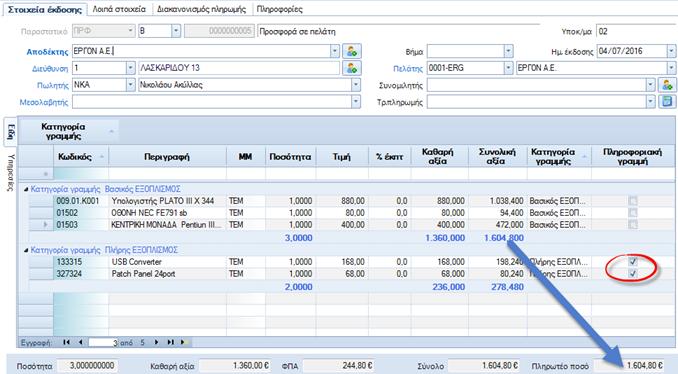Viewport: 678px width, 374px height.
Task: Open the Τρ.πληρωμής dropdown arrow
Action: (651, 102)
